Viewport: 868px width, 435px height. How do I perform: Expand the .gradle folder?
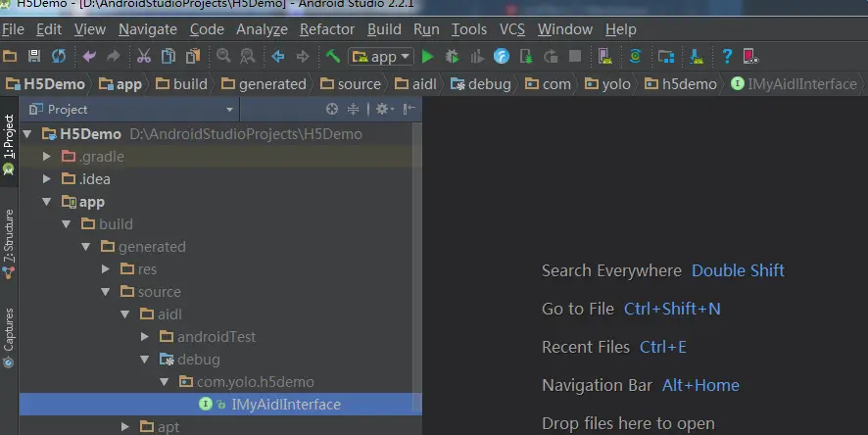pos(47,157)
